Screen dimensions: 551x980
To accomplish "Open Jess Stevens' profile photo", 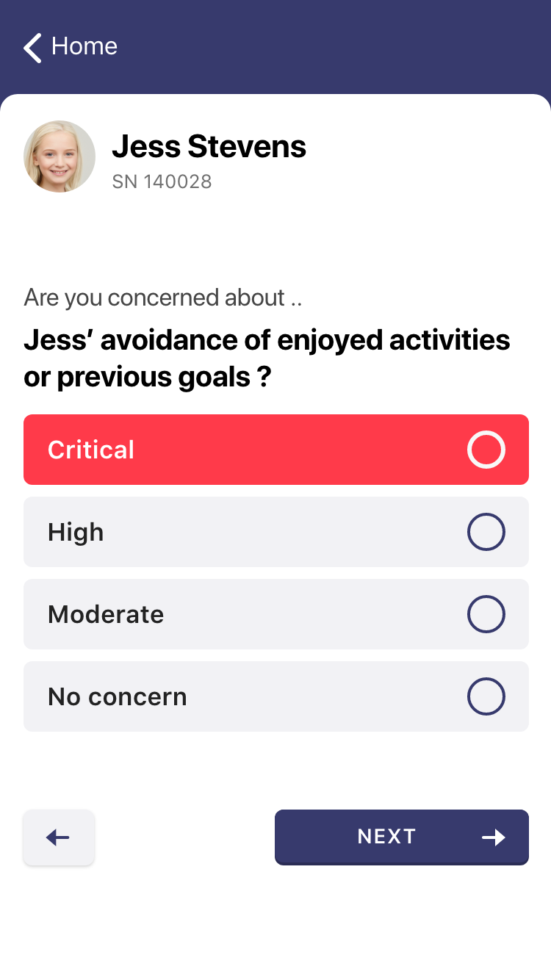I will (60, 156).
